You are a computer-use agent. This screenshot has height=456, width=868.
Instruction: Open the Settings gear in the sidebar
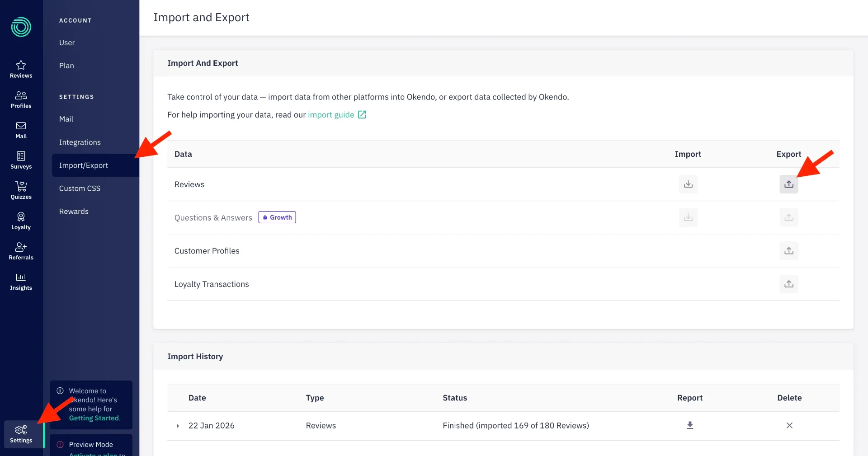(21, 434)
